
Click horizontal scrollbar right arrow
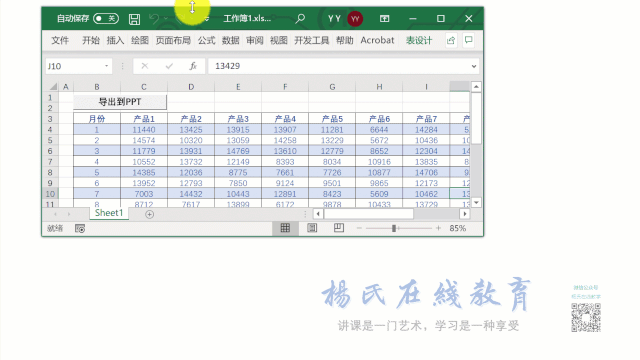click(x=464, y=214)
